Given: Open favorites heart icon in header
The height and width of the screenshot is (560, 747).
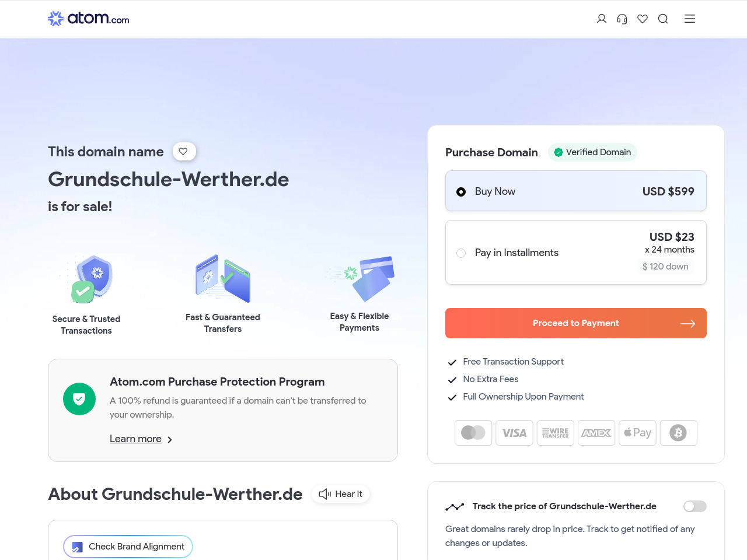Looking at the screenshot, I should [x=643, y=19].
